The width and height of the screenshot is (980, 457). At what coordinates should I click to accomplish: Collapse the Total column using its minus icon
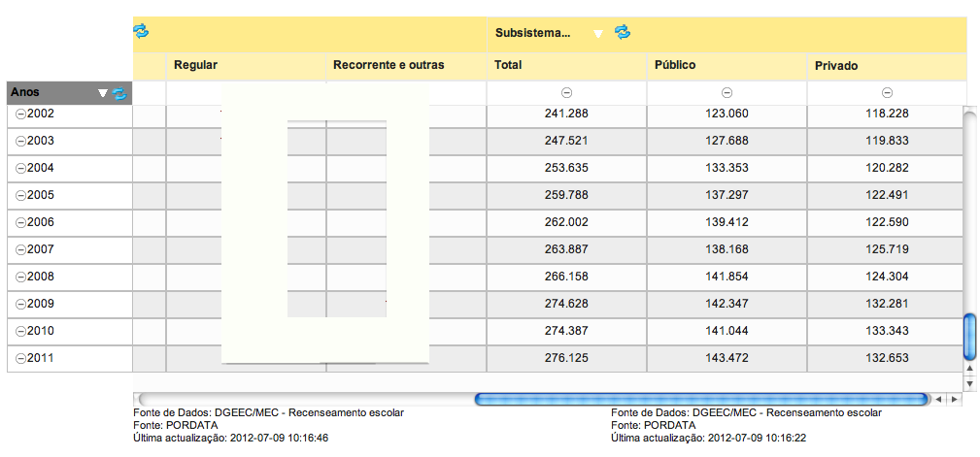[x=567, y=92]
